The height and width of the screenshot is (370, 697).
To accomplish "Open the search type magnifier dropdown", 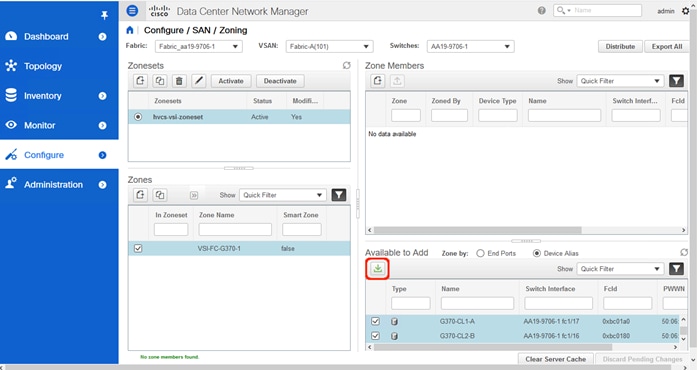I will [563, 10].
